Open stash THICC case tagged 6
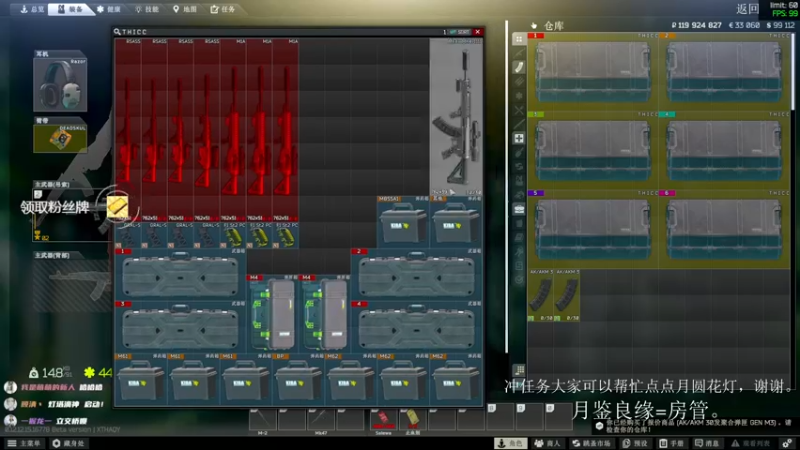Screen dimensions: 800x450 point(724,229)
